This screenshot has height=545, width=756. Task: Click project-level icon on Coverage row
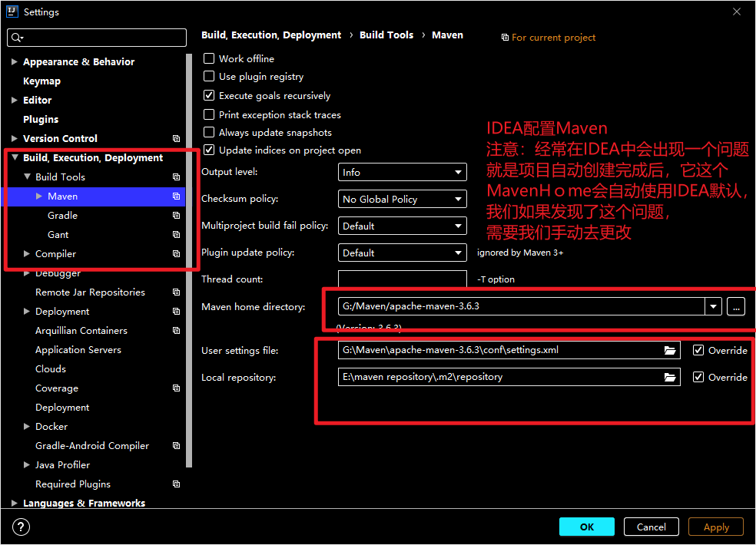tap(177, 388)
